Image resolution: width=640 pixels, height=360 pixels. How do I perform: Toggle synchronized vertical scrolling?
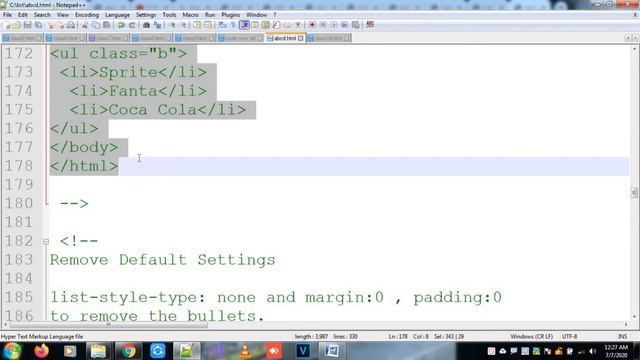(x=197, y=25)
